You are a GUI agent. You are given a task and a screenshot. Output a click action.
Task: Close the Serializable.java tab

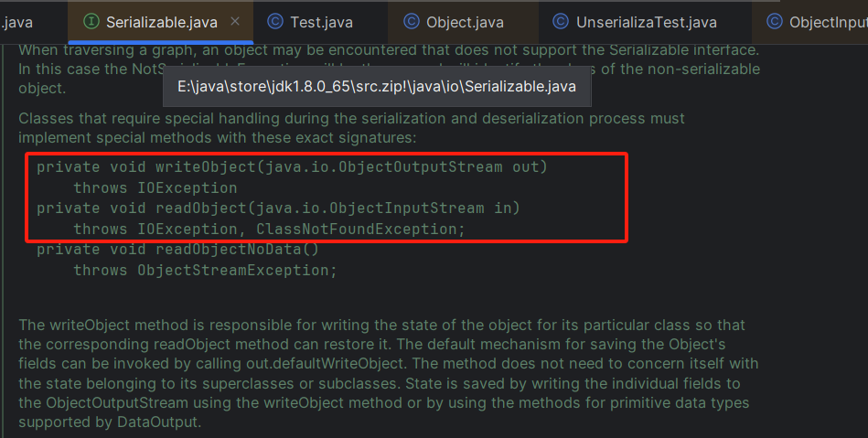(235, 22)
